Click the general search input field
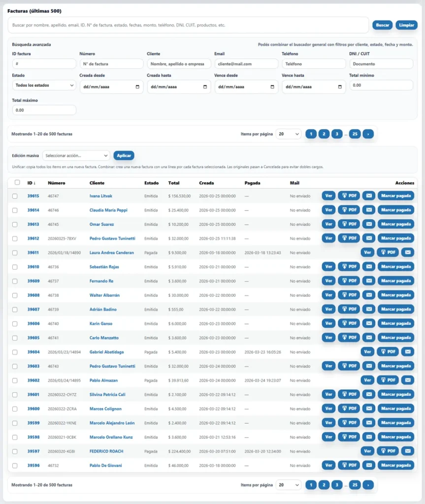This screenshot has width=425, height=504. tap(188, 25)
